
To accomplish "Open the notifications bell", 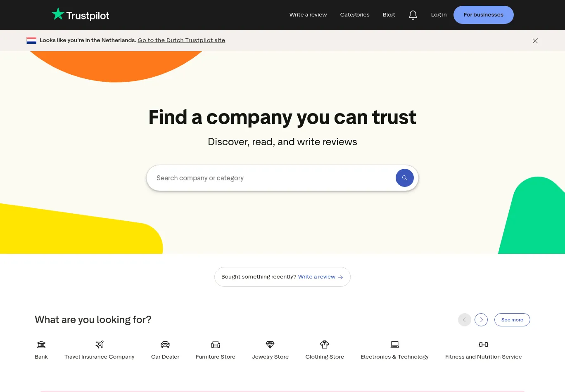I will click(413, 15).
